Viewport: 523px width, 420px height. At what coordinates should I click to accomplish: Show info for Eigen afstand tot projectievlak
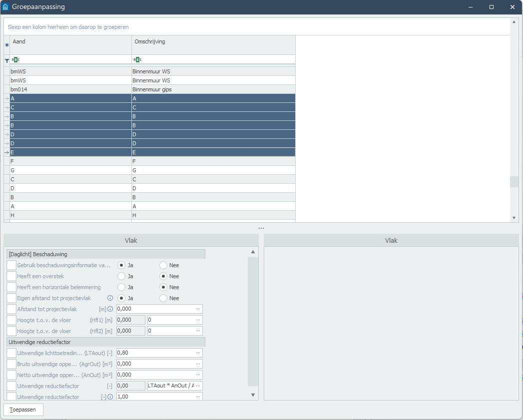[x=110, y=298]
